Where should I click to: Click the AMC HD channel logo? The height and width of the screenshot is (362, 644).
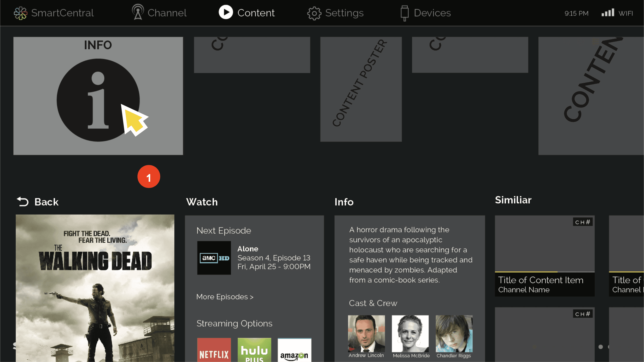(x=214, y=258)
